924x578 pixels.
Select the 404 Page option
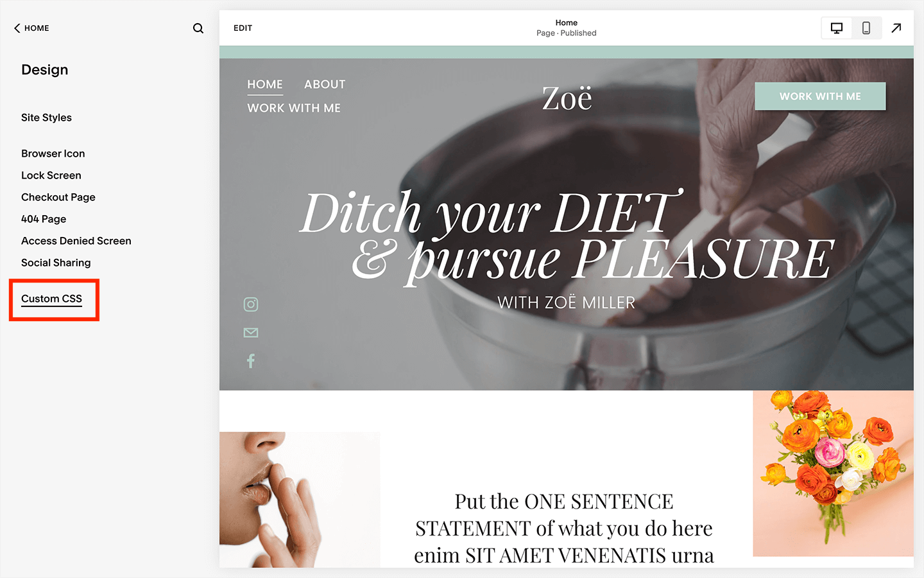click(x=44, y=219)
